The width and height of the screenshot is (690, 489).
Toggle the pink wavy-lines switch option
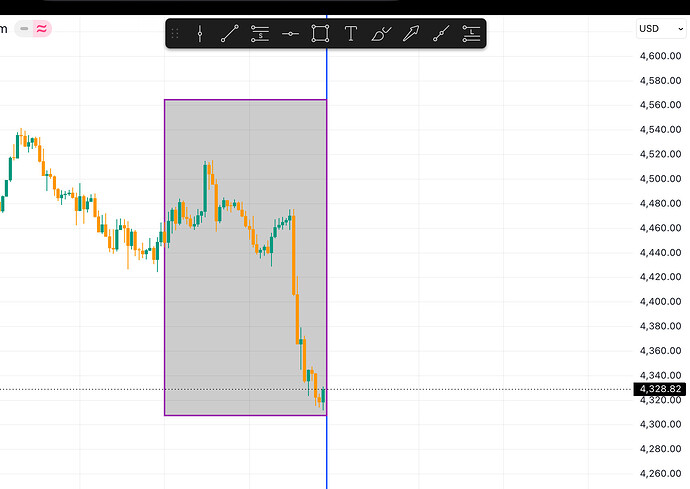tap(42, 29)
